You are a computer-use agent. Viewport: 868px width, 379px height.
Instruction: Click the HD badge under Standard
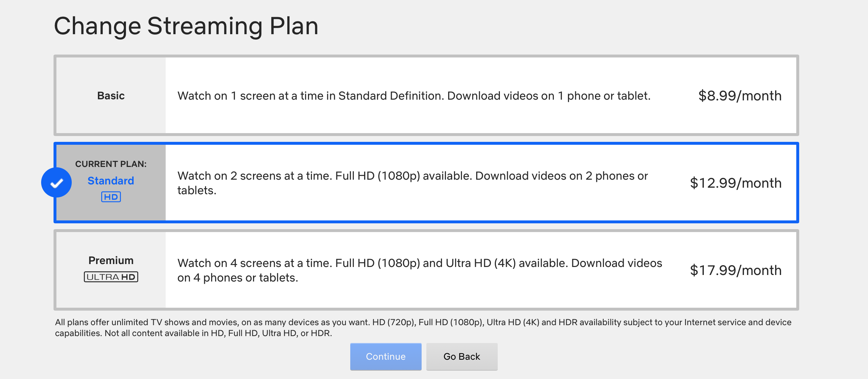111,197
